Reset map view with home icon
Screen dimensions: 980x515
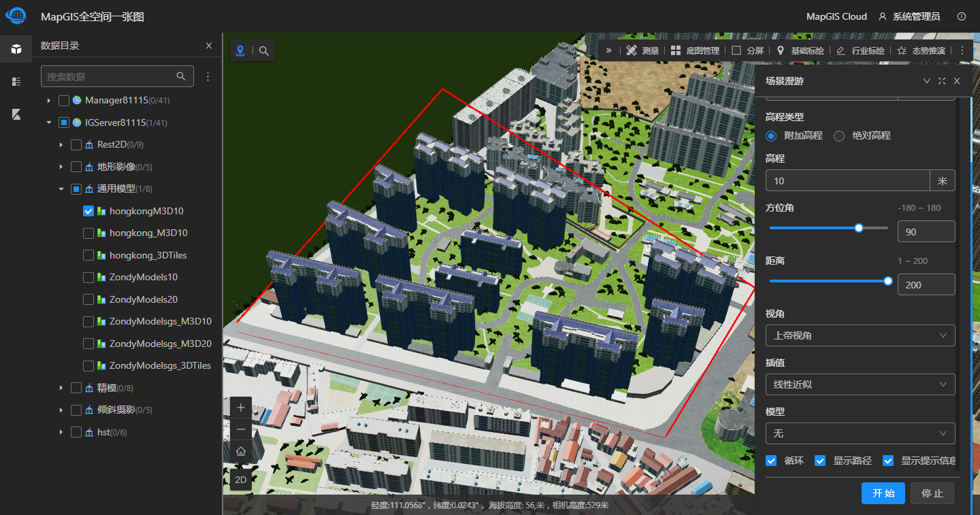point(241,451)
